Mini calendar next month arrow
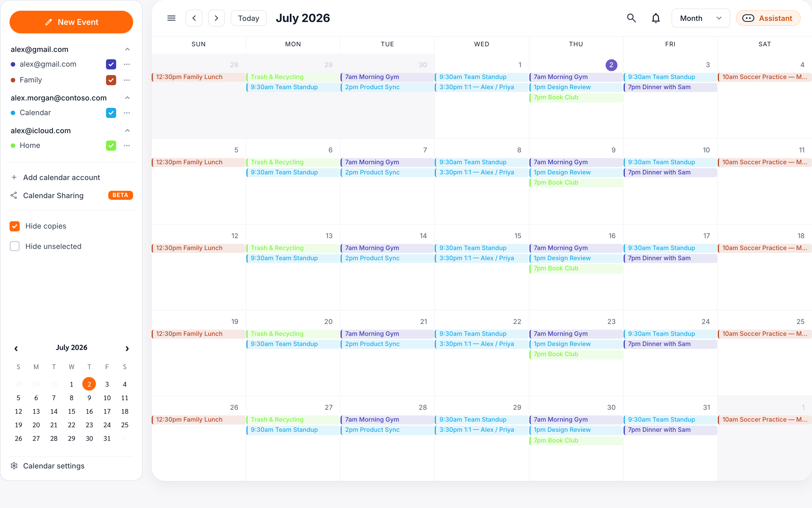The height and width of the screenshot is (508, 812). pyautogui.click(x=127, y=349)
